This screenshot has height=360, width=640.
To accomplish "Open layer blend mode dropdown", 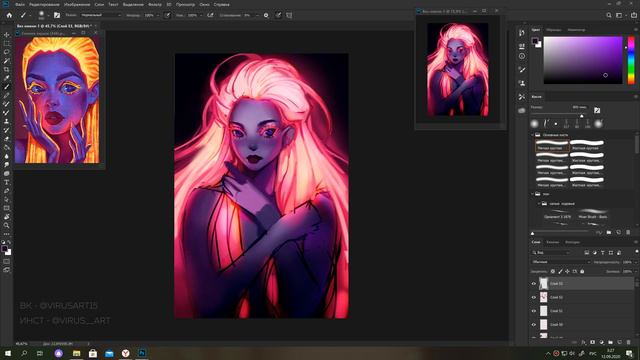I will point(561,262).
